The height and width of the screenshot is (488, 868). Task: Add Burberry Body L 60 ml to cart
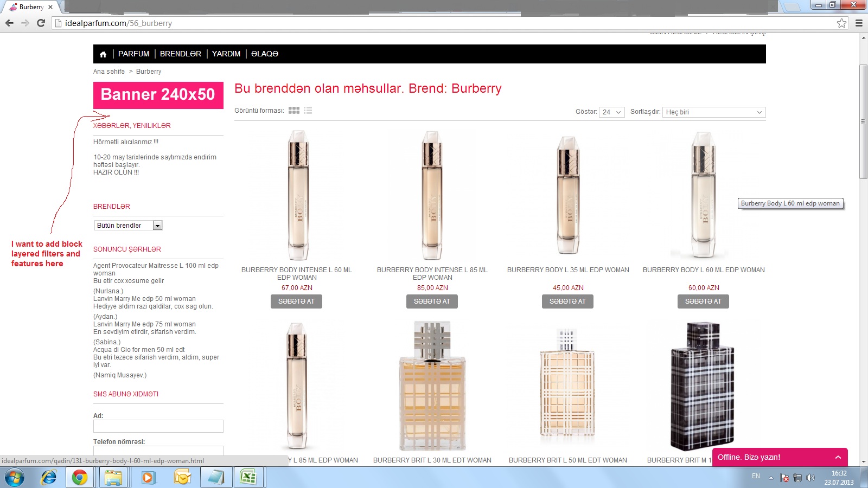click(x=703, y=301)
